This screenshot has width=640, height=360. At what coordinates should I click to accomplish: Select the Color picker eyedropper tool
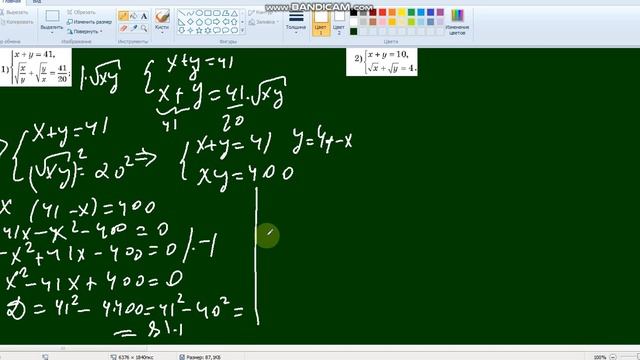[x=133, y=28]
